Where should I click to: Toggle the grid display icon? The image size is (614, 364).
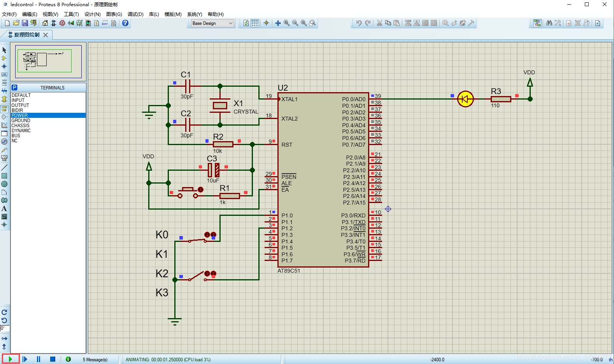tap(255, 23)
